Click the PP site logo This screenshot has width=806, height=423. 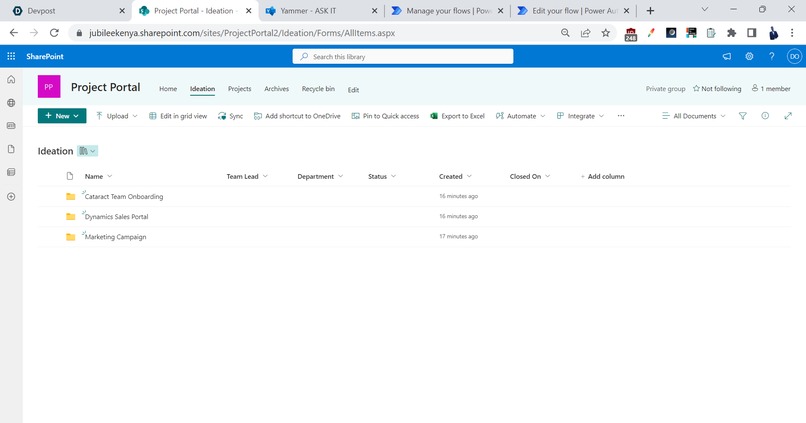coord(49,87)
